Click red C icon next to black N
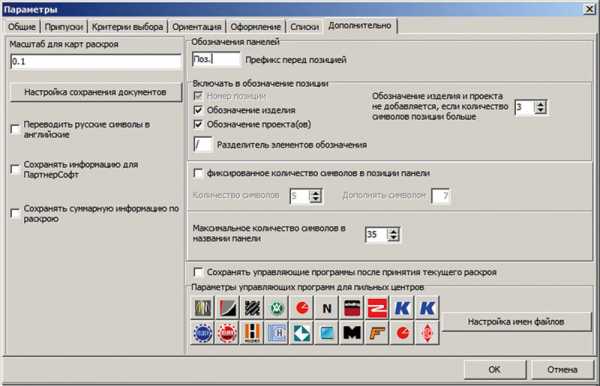Screen dimensions: 600x386 click(x=302, y=307)
